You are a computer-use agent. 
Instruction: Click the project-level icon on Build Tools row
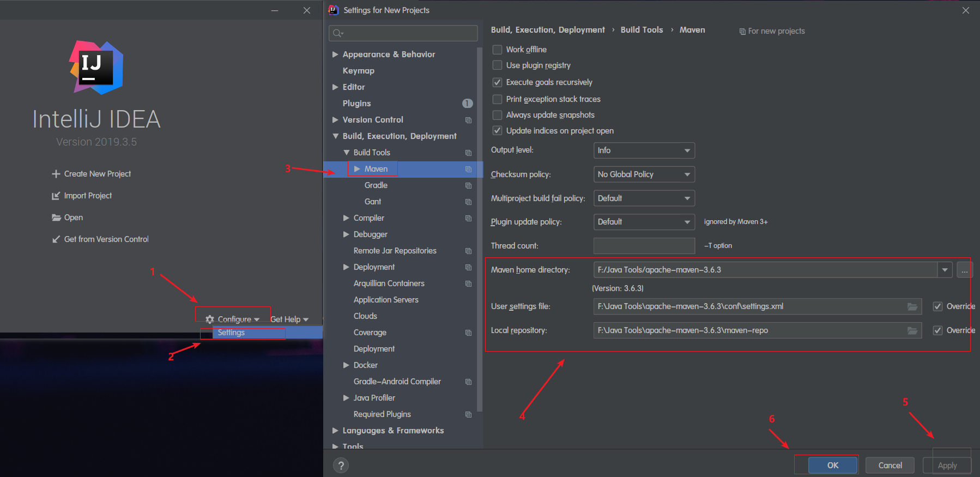coord(468,153)
